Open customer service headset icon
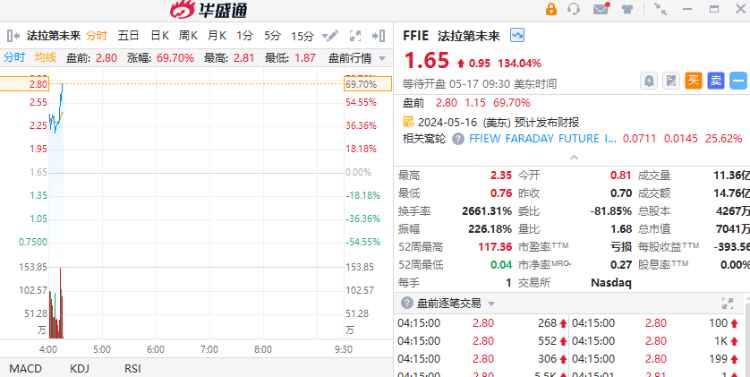750x377 pixels. [x=574, y=9]
